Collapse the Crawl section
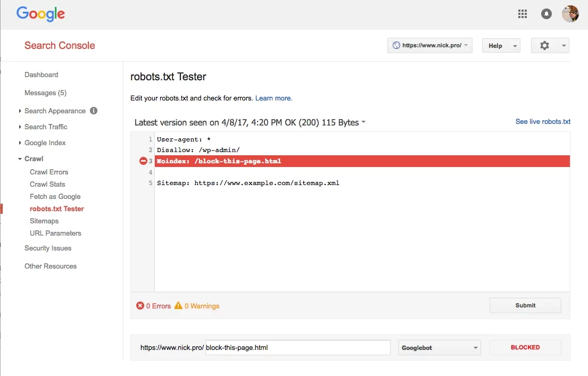 tap(34, 158)
